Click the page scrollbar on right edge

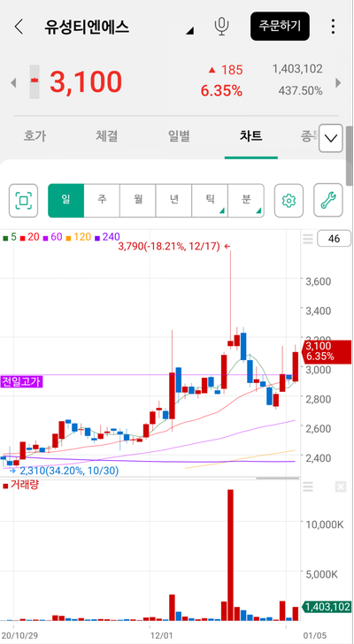coord(350,156)
